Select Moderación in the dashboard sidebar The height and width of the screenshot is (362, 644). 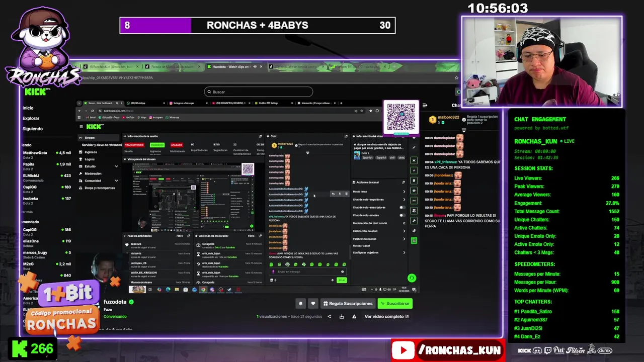pos(93,173)
